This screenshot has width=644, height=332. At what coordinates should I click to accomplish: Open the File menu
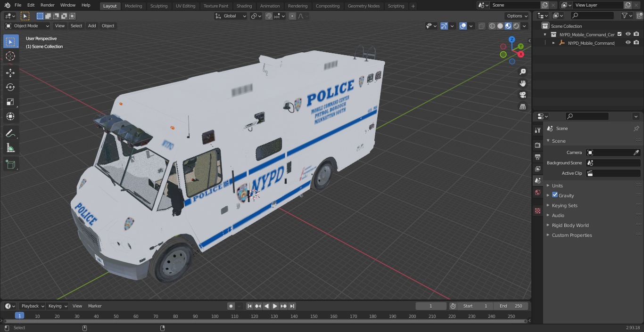click(x=18, y=5)
